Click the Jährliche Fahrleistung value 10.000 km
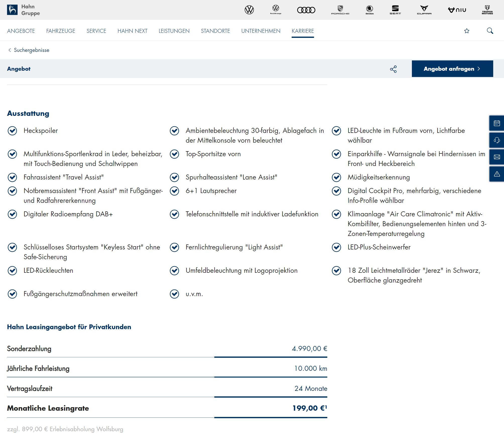This screenshot has height=439, width=504. 311,369
